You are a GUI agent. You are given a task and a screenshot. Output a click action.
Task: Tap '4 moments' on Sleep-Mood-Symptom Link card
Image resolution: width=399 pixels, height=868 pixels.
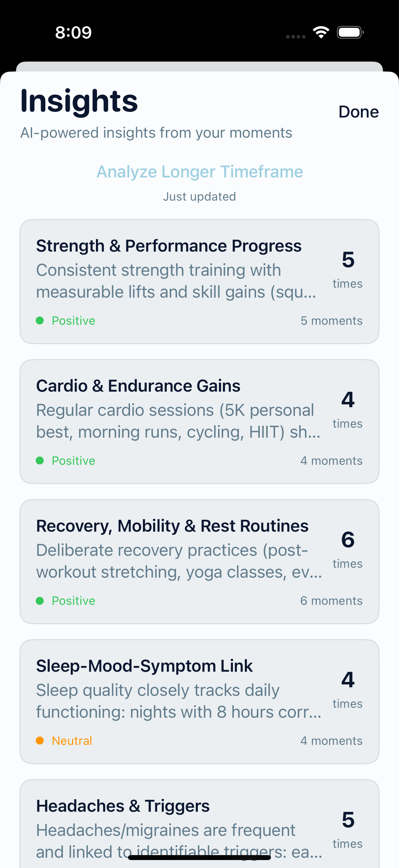(x=332, y=740)
